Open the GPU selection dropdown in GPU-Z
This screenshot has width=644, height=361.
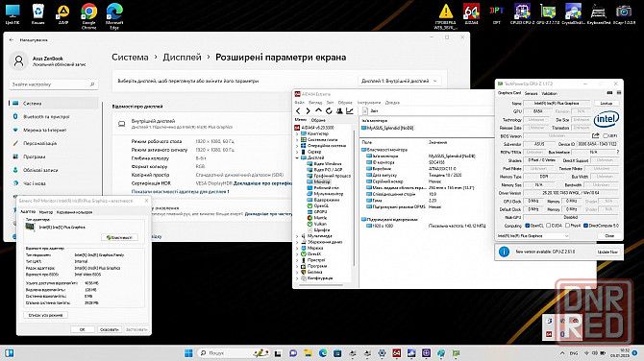[x=533, y=236]
